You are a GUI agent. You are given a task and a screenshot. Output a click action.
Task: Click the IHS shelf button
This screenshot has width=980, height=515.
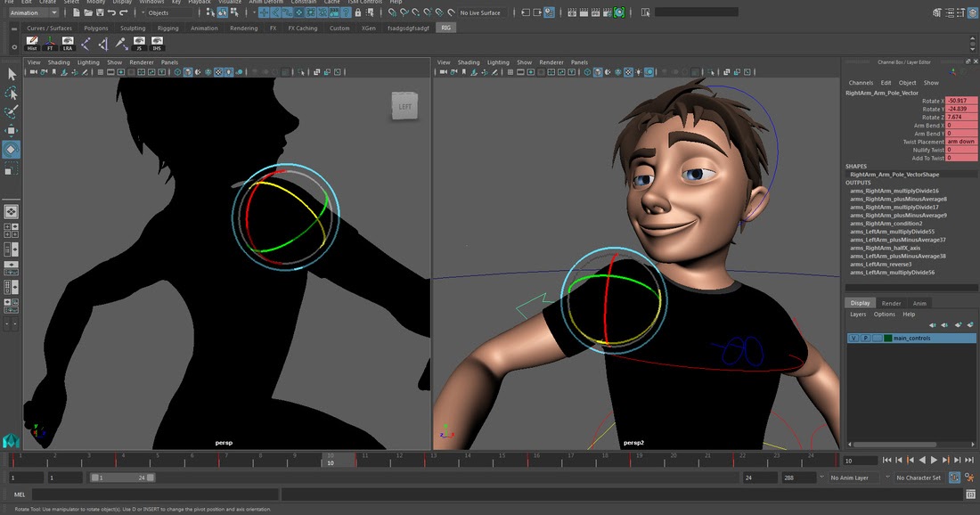click(157, 43)
